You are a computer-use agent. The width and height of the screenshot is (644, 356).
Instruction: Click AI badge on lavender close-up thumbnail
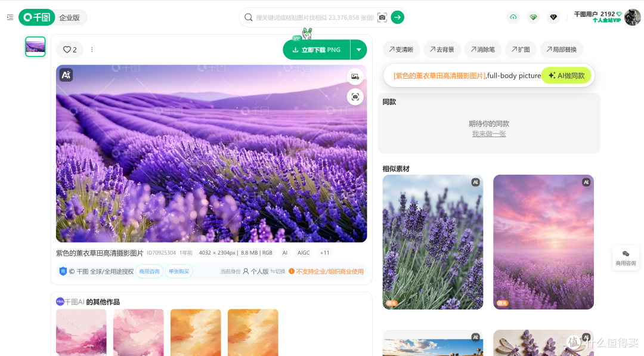pos(476,182)
